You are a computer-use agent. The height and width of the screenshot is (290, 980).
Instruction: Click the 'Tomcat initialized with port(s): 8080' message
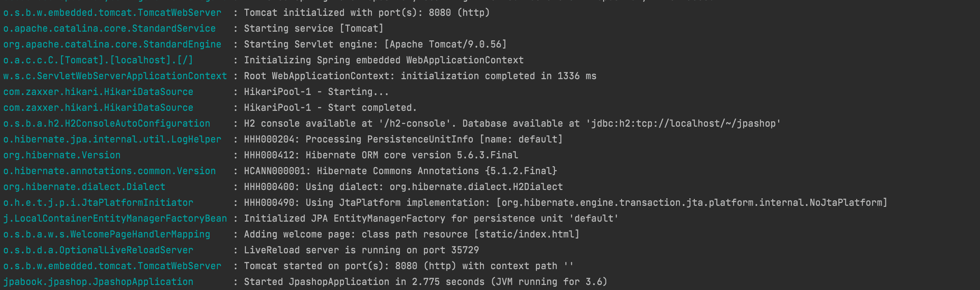pos(367,13)
